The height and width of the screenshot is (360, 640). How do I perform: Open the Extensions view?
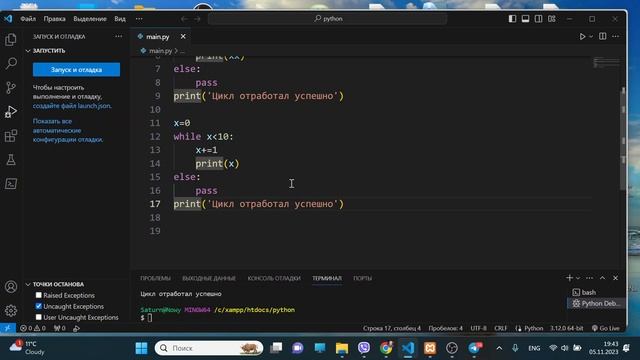[11, 136]
